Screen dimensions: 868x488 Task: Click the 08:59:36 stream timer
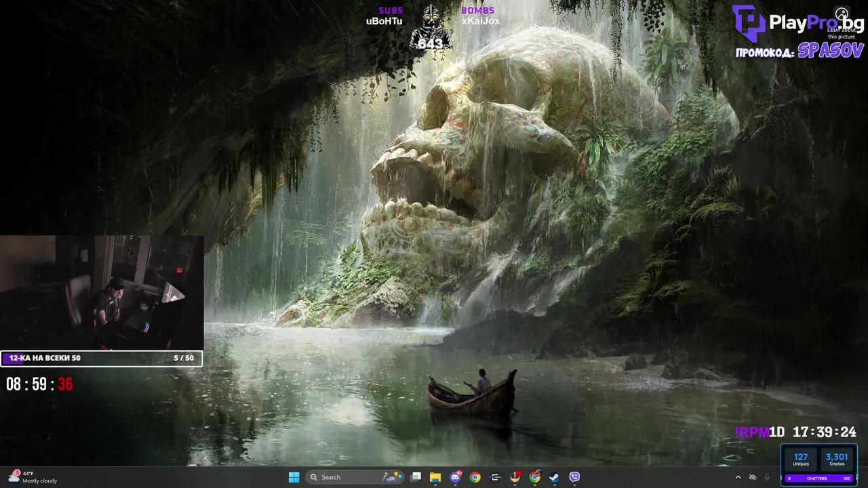39,384
